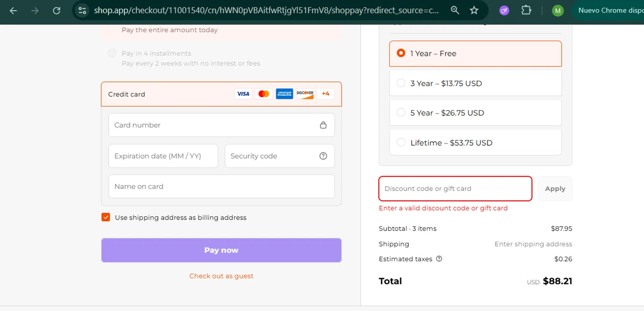Select the Pay in 4 installments option
The height and width of the screenshot is (311, 644).
click(x=112, y=53)
